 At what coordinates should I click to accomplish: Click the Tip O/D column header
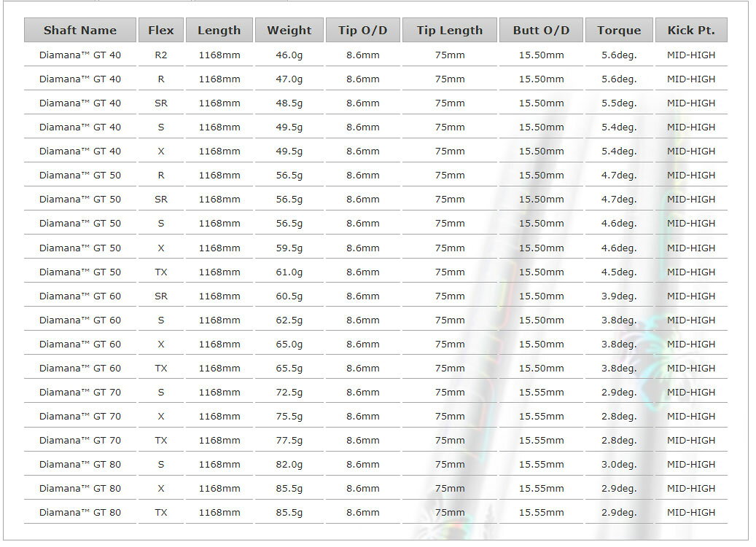coord(363,31)
